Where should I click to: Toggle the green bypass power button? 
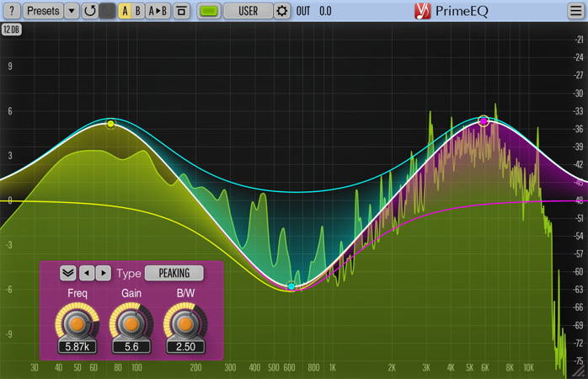coord(210,11)
